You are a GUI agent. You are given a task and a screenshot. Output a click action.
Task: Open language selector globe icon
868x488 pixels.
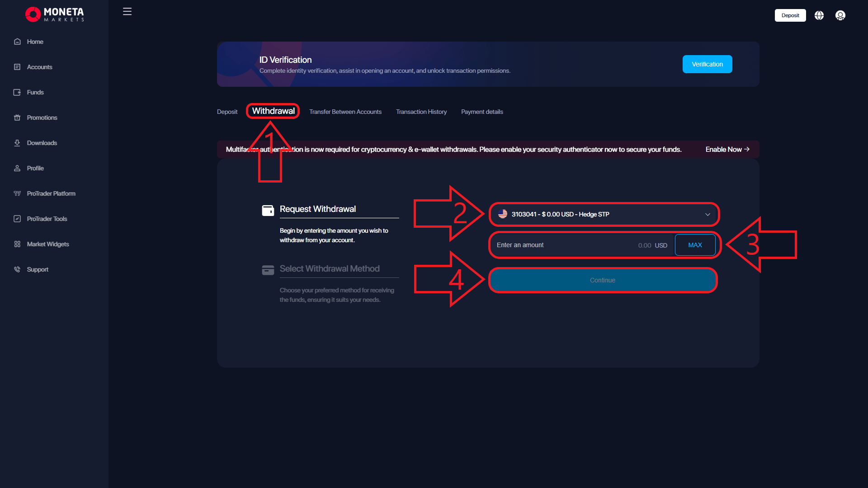point(819,15)
